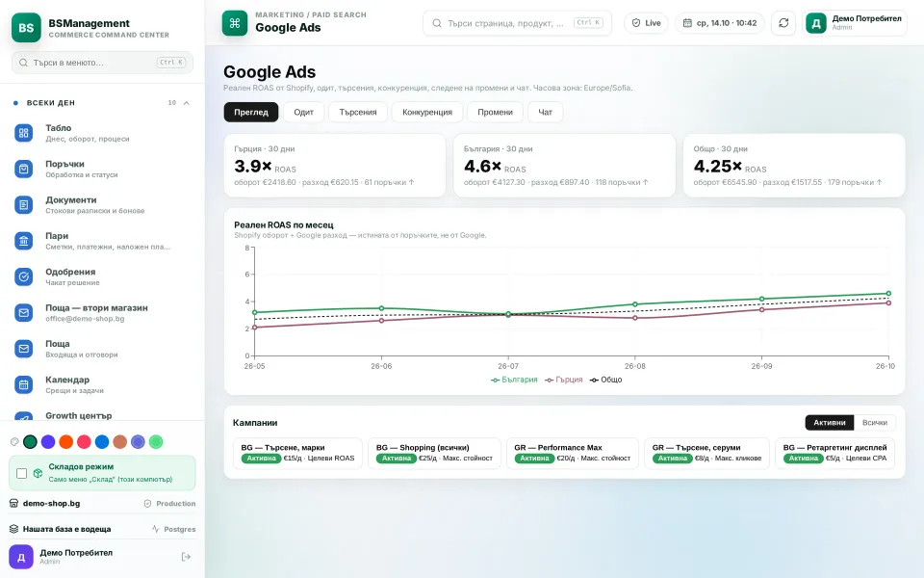The image size is (924, 578).
Task: Open the BG — Търсене, марки campaign
Action: [x=297, y=453]
